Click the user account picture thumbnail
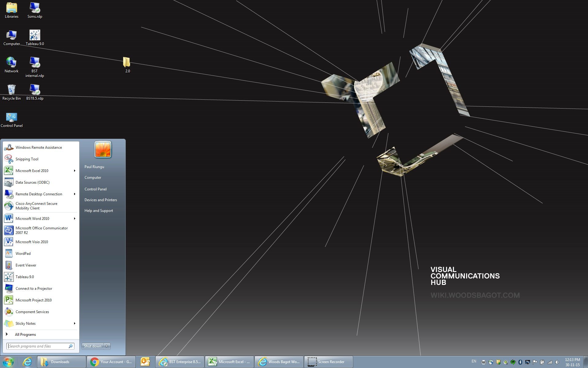This screenshot has height=368, width=588. pos(103,150)
